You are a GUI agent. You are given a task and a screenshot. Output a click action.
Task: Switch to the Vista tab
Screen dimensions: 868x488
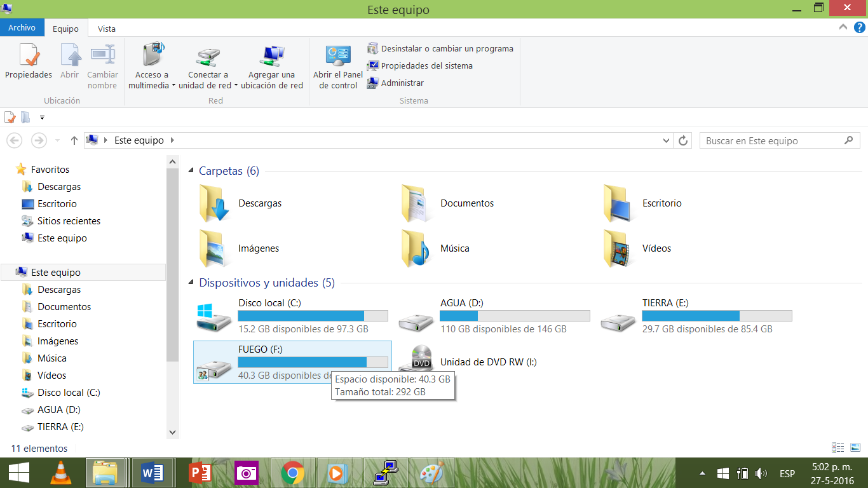click(106, 28)
